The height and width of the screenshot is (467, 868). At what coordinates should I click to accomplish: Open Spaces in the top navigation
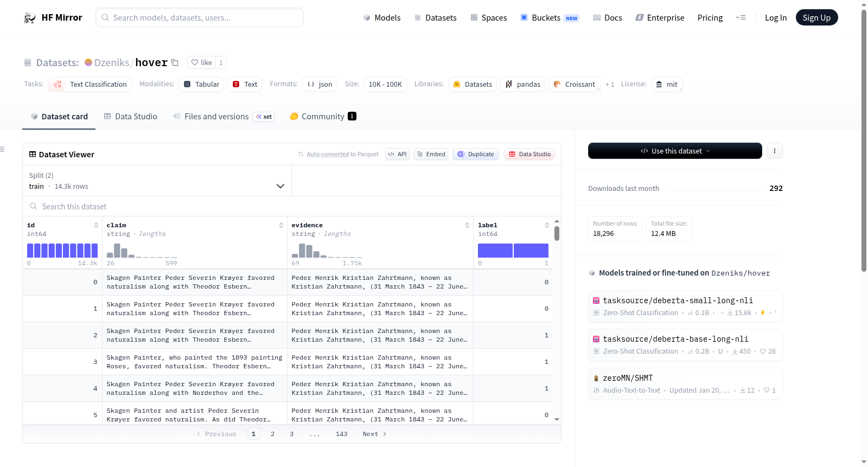click(x=489, y=18)
